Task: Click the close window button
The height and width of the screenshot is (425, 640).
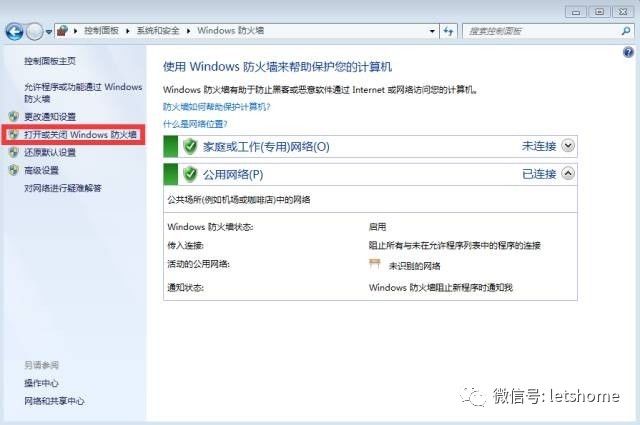Action: point(622,12)
